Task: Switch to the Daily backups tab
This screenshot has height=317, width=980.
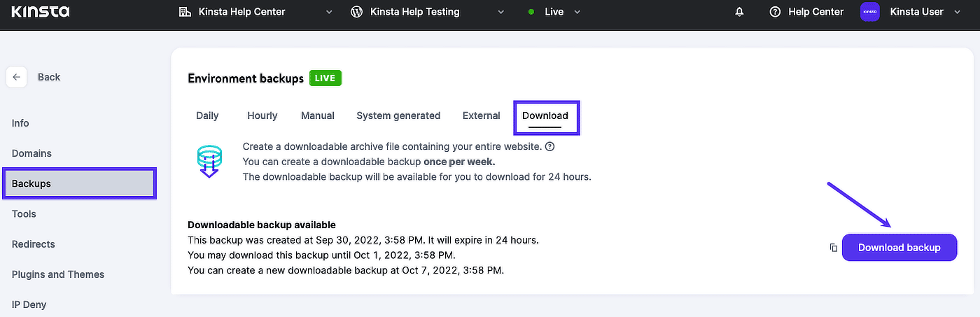Action: pos(207,115)
